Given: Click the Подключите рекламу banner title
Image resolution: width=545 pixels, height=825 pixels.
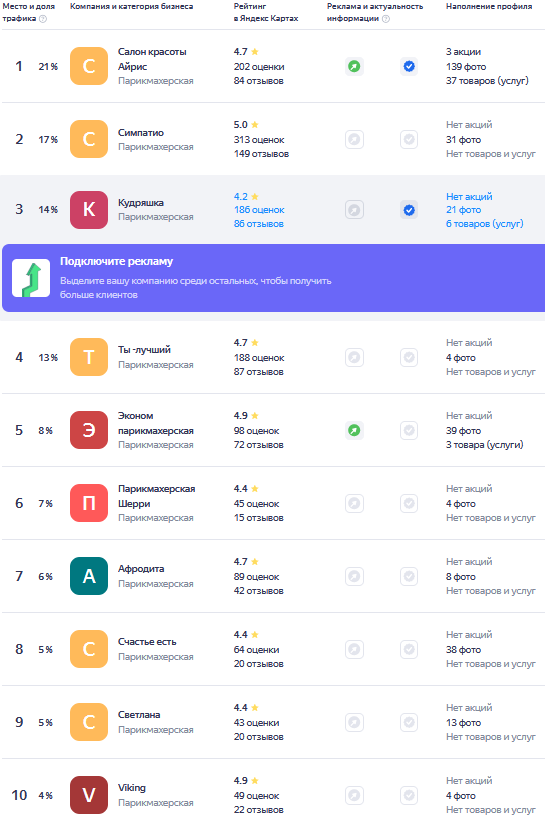Looking at the screenshot, I should point(116,261).
